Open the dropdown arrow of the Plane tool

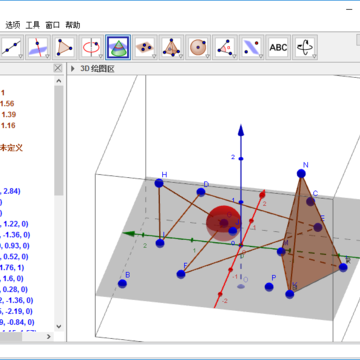(x=153, y=56)
